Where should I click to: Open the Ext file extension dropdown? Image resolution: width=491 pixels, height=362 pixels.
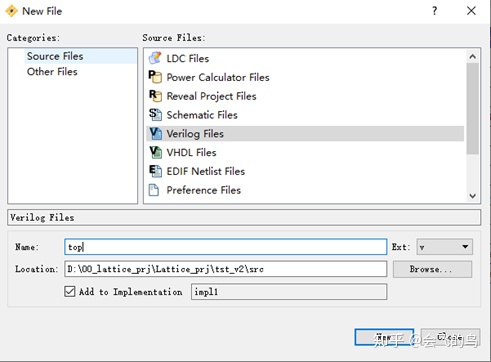tap(444, 247)
